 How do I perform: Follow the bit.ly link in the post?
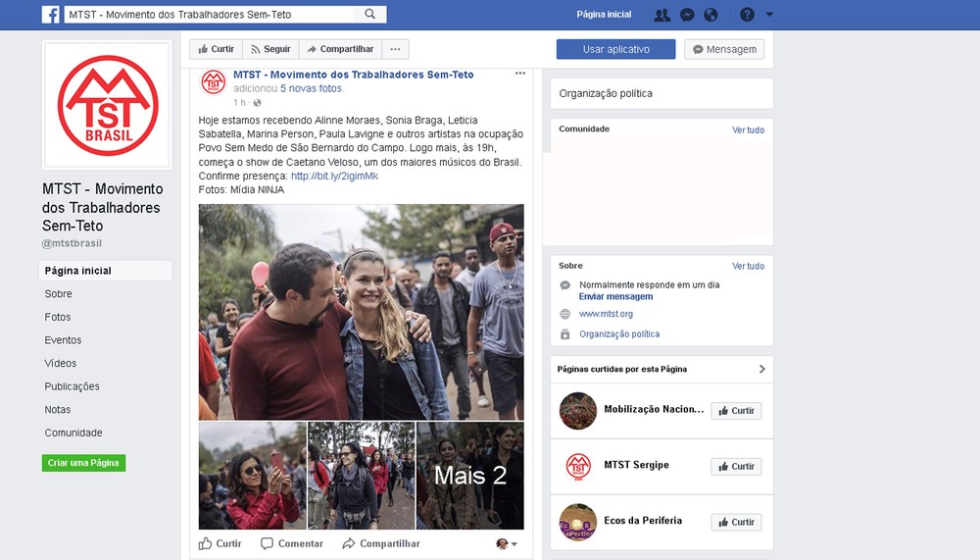[x=334, y=176]
